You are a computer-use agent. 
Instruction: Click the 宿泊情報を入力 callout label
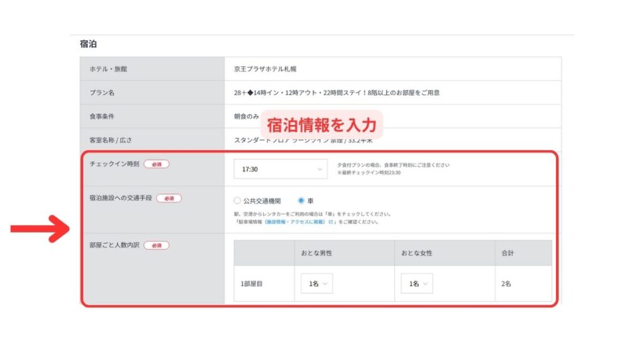point(321,124)
